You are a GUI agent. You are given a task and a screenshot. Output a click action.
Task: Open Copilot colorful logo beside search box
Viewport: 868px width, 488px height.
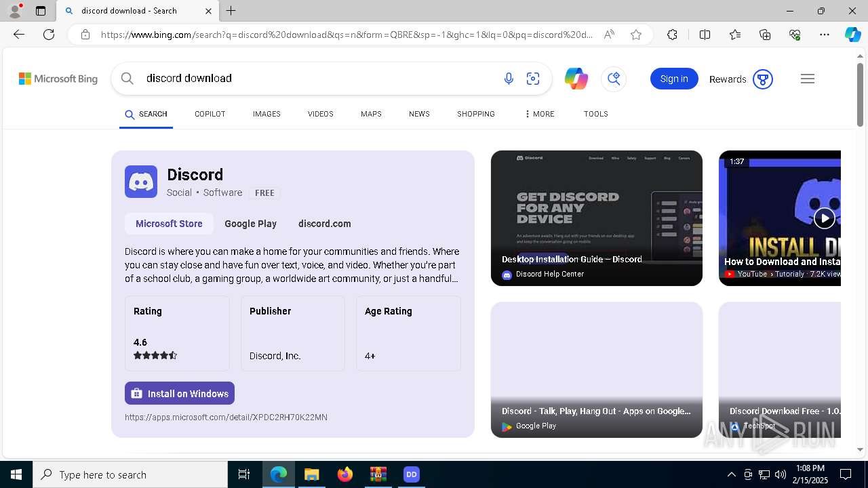tap(576, 79)
